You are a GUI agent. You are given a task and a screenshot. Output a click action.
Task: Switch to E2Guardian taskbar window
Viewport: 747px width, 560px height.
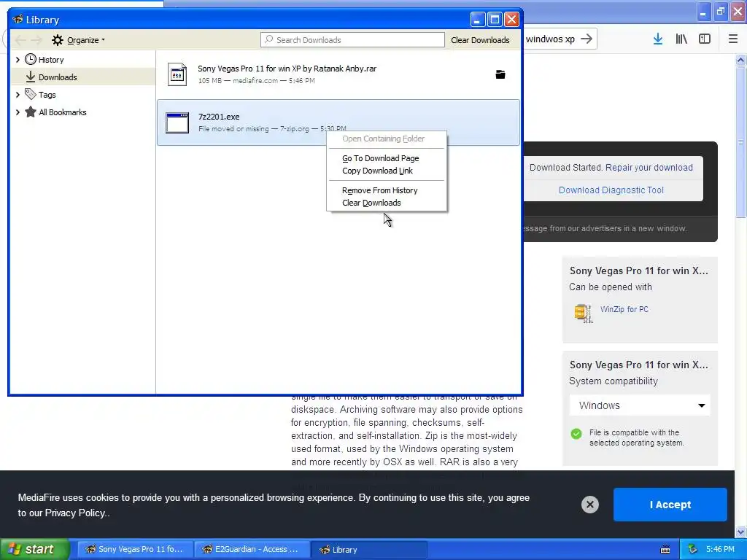(252, 550)
